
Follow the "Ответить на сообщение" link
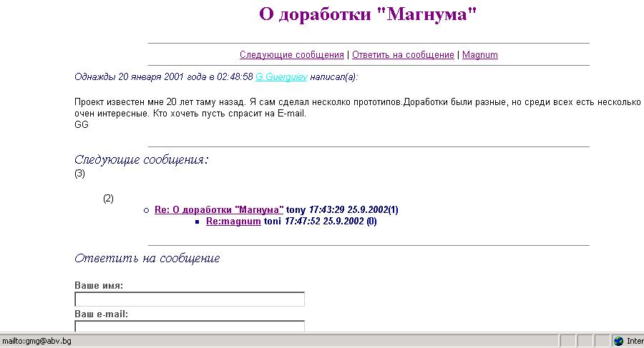tap(403, 54)
